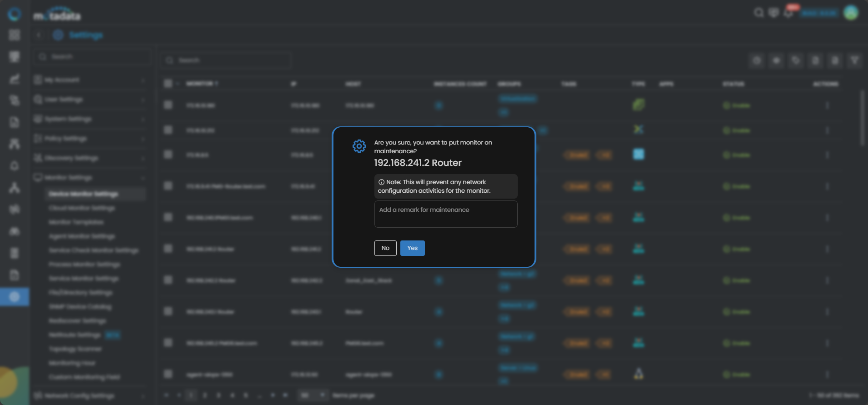Click the info icon beside Note

pos(381,182)
